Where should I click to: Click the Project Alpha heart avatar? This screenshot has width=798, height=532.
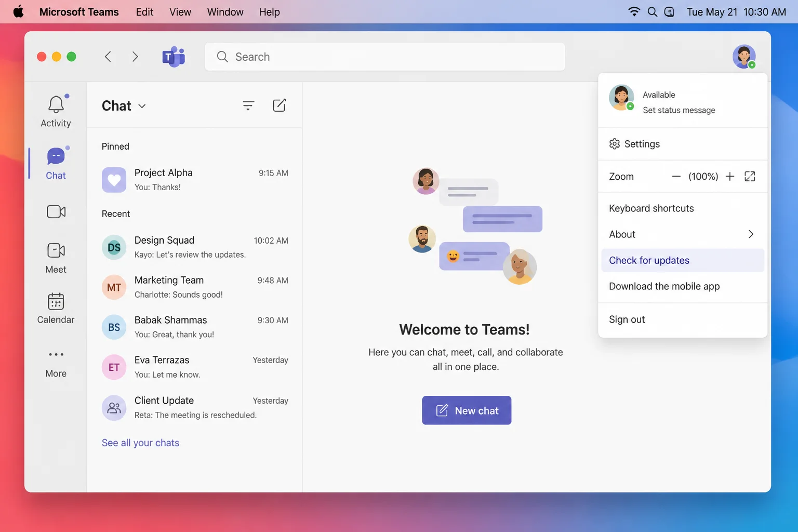click(114, 180)
